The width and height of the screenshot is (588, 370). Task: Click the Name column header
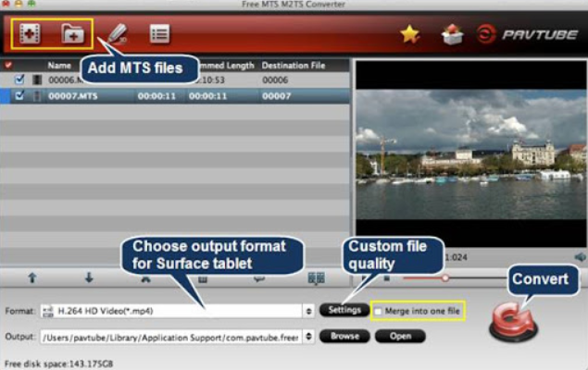pos(59,66)
